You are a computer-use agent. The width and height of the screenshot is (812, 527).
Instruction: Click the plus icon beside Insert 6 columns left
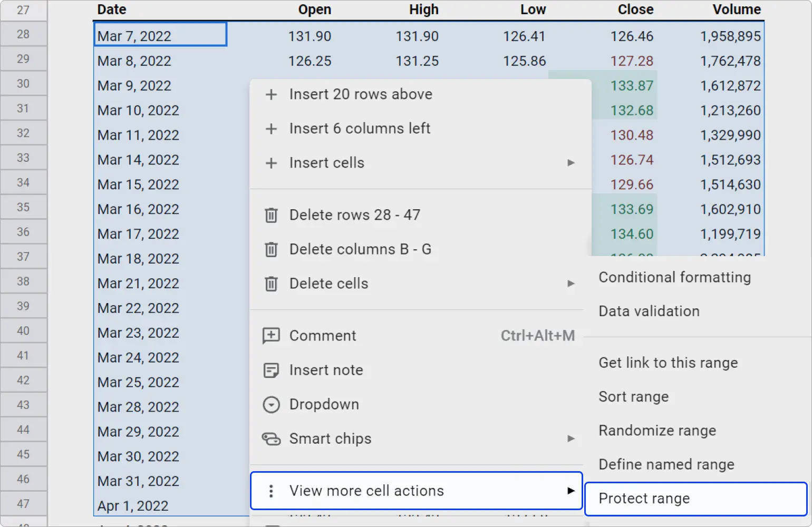(x=270, y=128)
